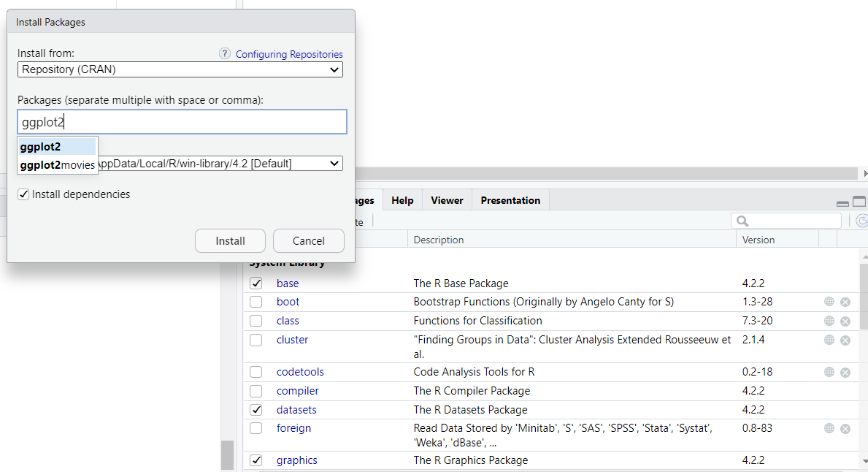This screenshot has width=868, height=472.
Task: Expand the win-library/4.2 [Default] library dropdown
Action: [x=220, y=164]
